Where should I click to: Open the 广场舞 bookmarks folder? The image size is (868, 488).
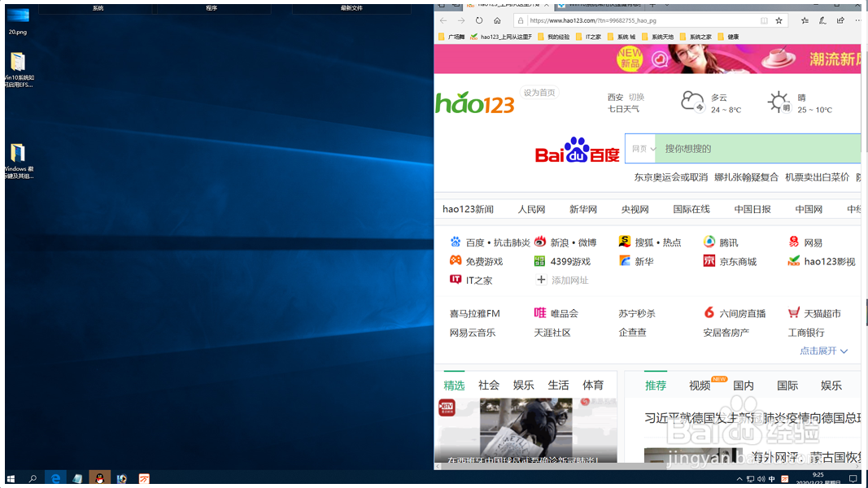[451, 37]
